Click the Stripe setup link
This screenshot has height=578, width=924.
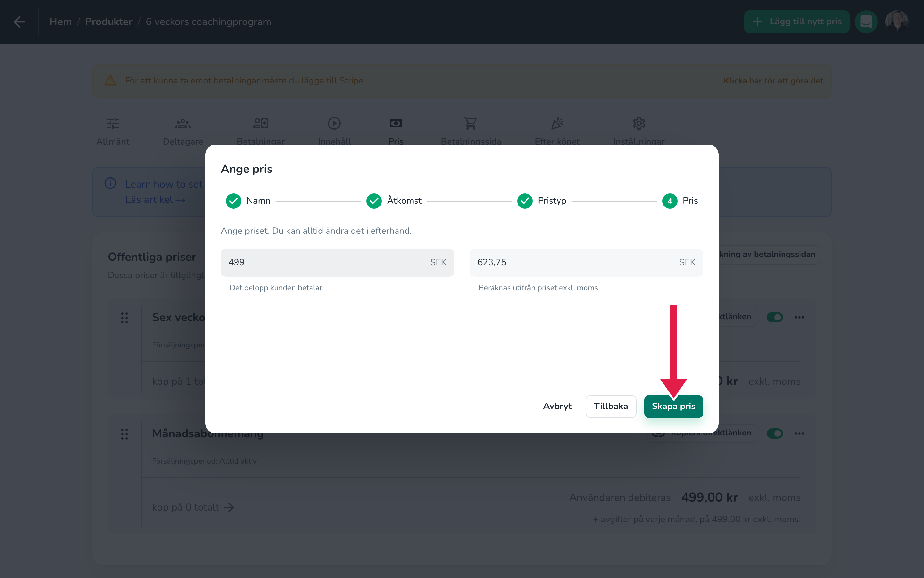[773, 81]
